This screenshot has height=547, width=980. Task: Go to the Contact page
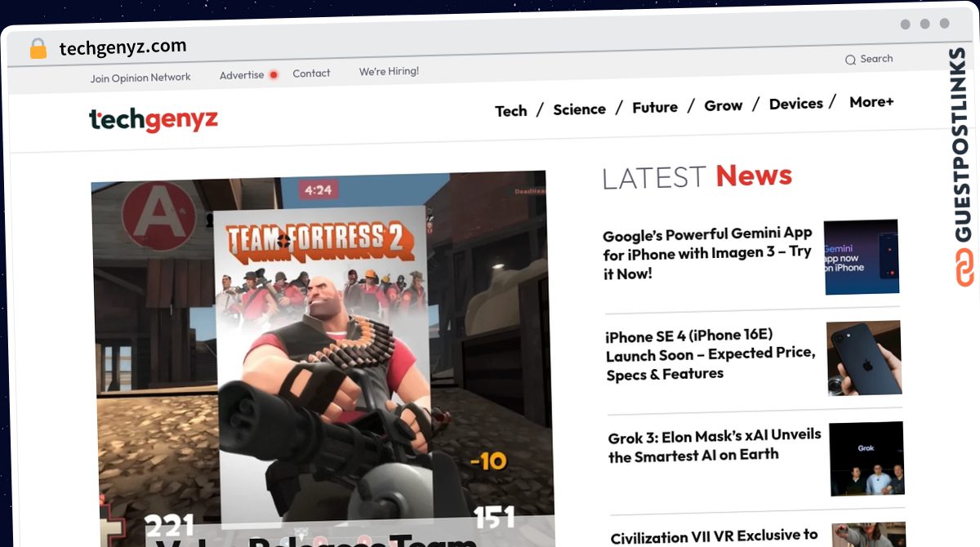point(311,73)
